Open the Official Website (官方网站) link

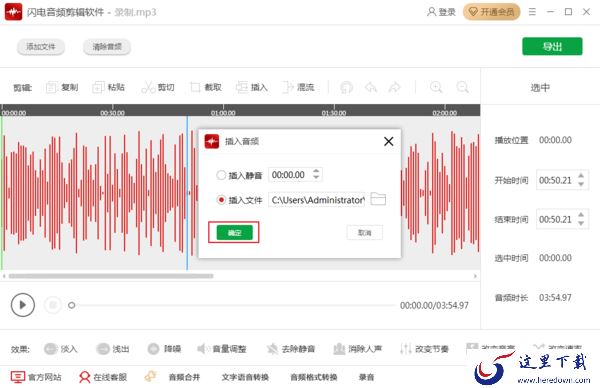(36, 377)
